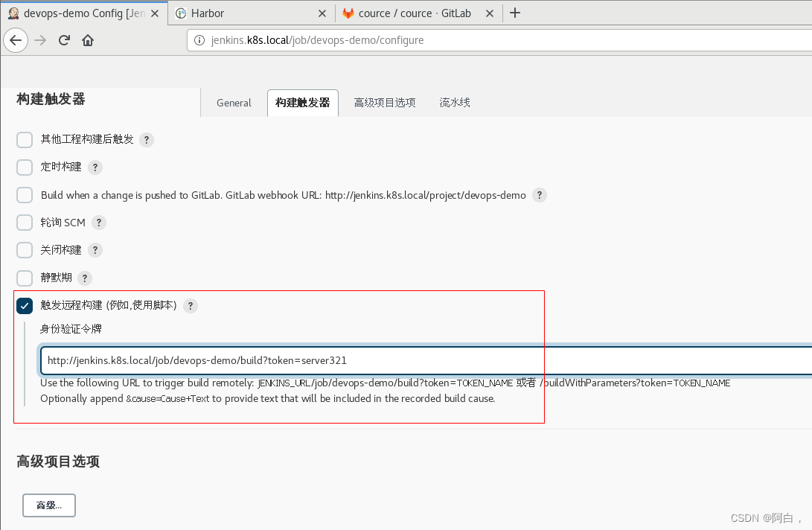Close the devops-demo Config tab
Image resolution: width=812 pixels, height=530 pixels.
(x=155, y=13)
